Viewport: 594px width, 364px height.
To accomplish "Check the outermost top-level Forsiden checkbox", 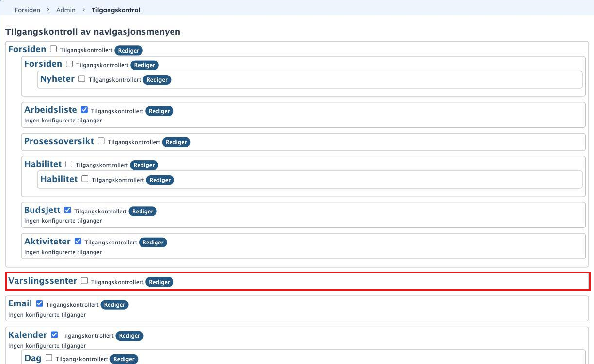I will coord(53,49).
